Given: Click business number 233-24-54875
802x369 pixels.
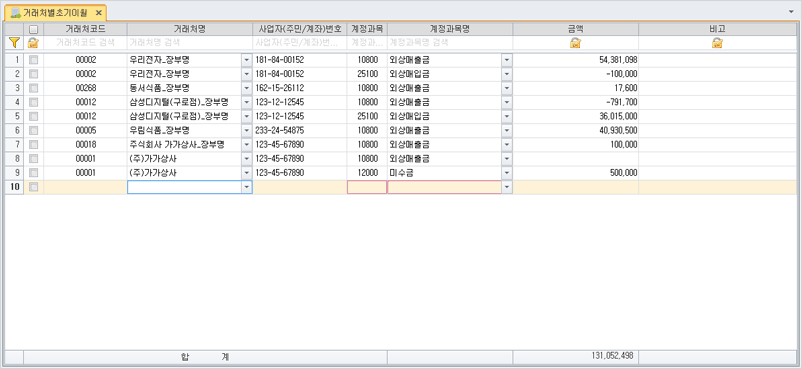Looking at the screenshot, I should (300, 130).
